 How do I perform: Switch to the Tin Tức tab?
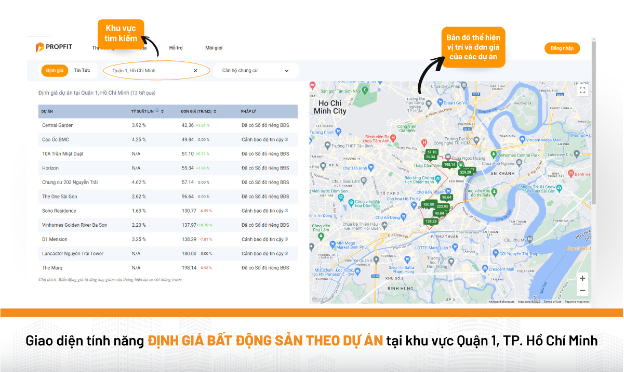[82, 70]
